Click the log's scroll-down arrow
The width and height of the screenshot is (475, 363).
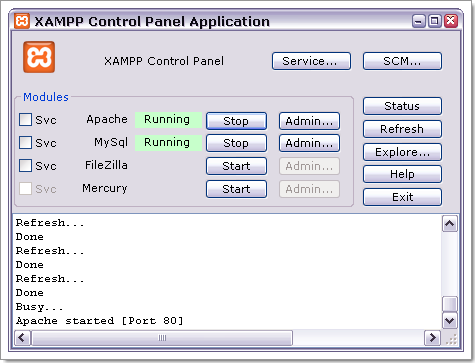450,321
